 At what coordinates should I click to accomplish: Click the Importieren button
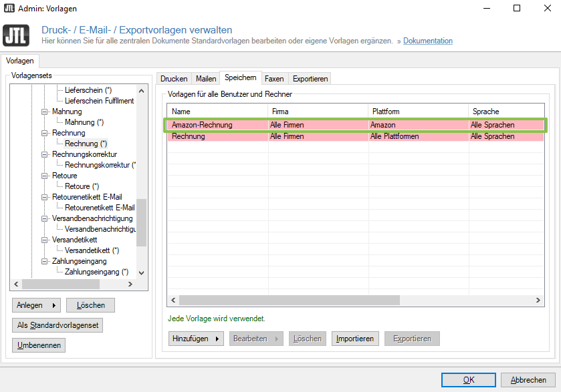pos(355,339)
